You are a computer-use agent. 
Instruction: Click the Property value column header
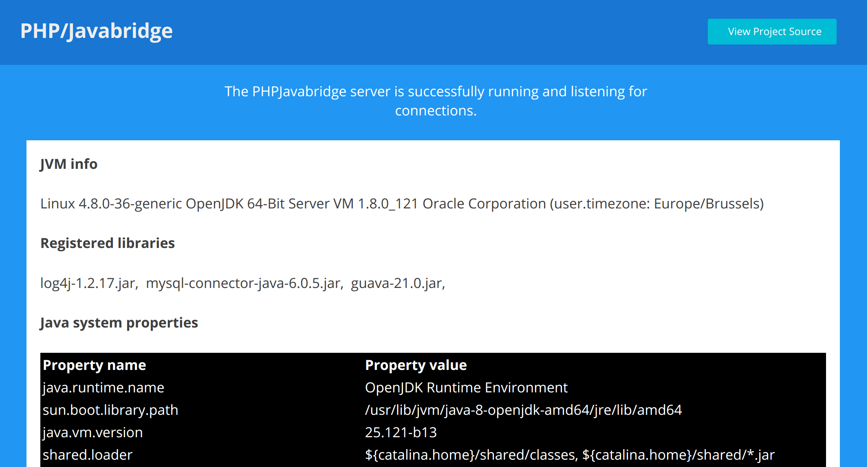click(416, 365)
